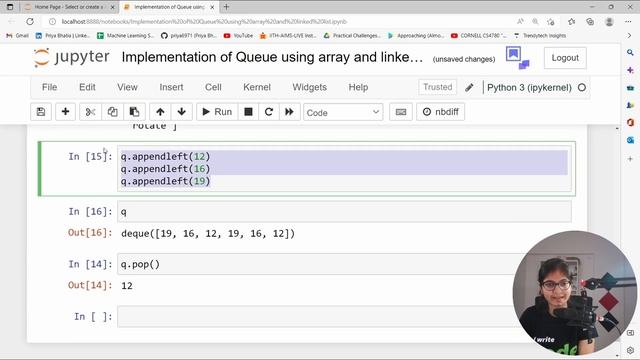Click the Edge sidebar Outlook icon
This screenshot has height=360, width=640.
pyautogui.click(x=630, y=140)
